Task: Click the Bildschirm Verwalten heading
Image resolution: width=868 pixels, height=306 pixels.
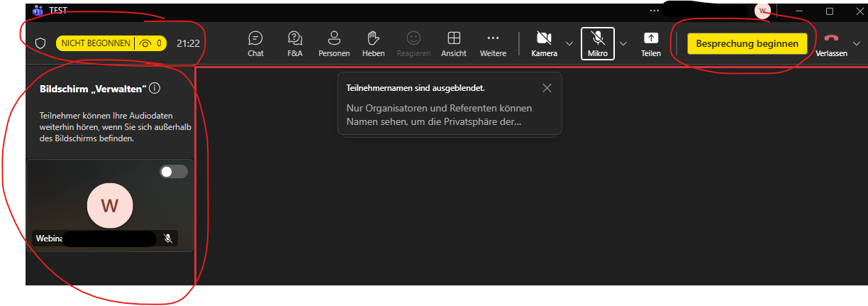Action: coord(93,89)
